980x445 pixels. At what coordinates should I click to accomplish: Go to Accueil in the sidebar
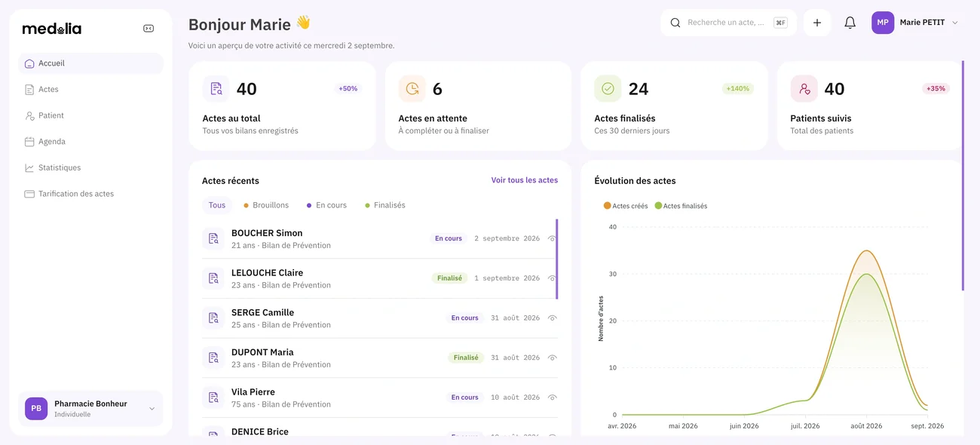click(x=90, y=63)
